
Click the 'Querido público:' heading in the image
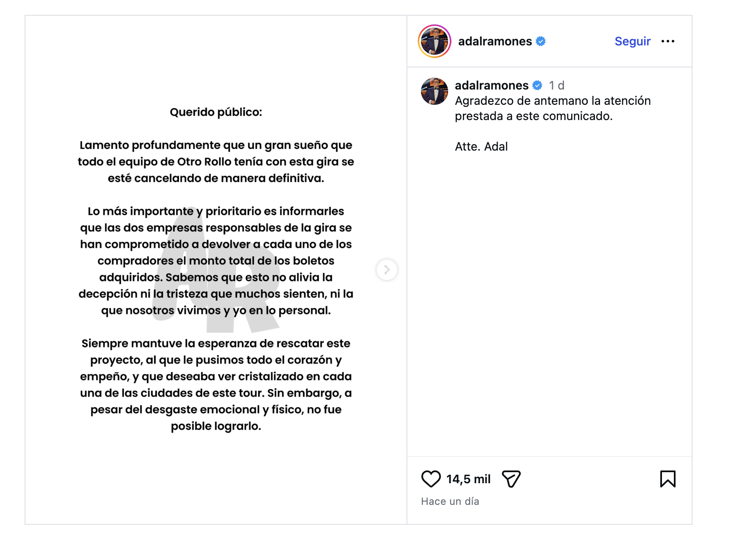pyautogui.click(x=216, y=112)
